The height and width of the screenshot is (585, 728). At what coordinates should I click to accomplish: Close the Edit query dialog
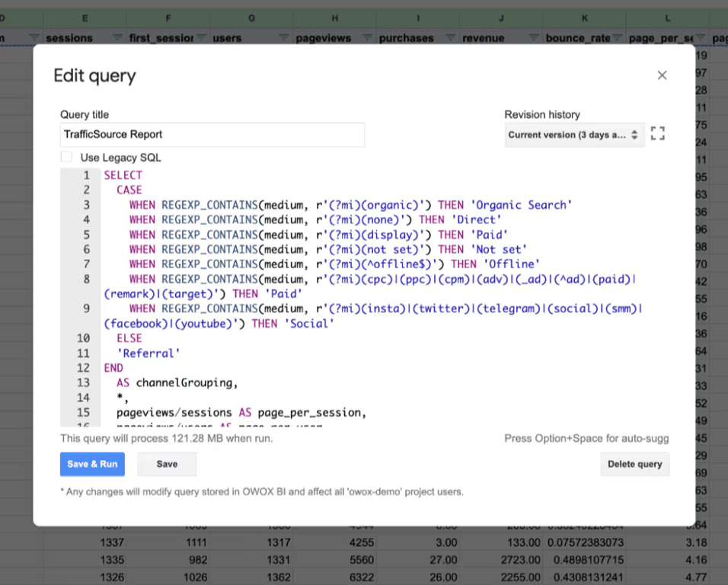662,75
